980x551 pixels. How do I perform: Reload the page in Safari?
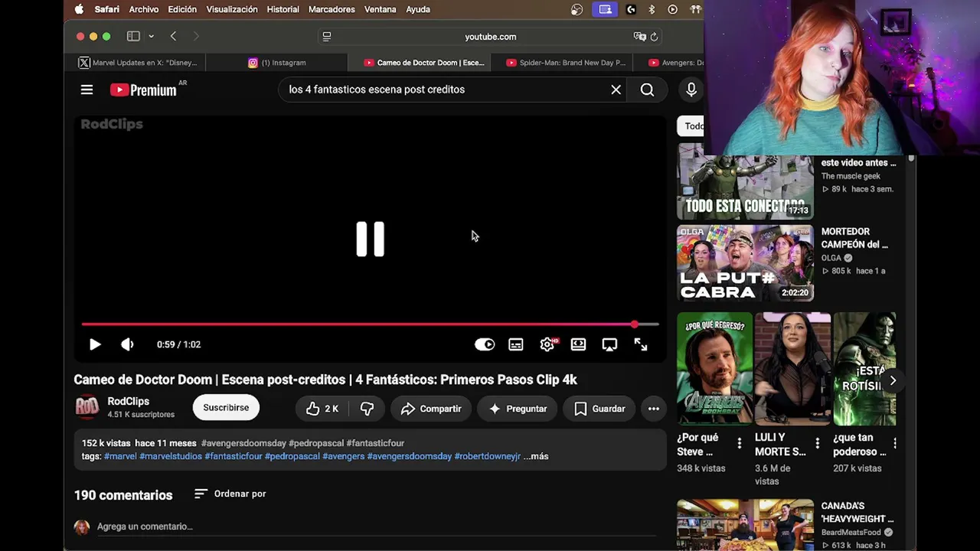pos(654,37)
